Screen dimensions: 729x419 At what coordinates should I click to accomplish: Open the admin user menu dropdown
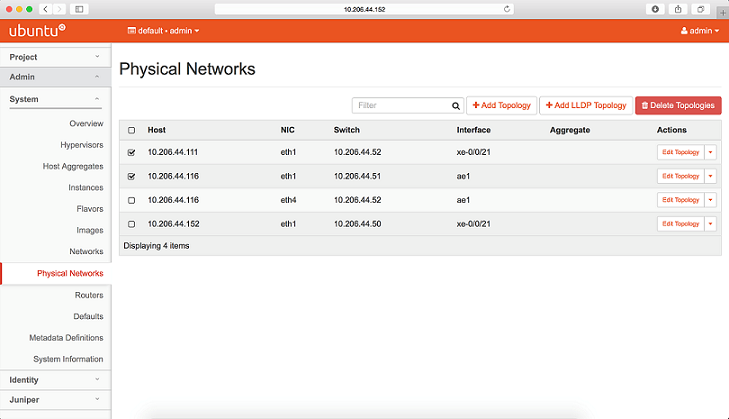[700, 31]
